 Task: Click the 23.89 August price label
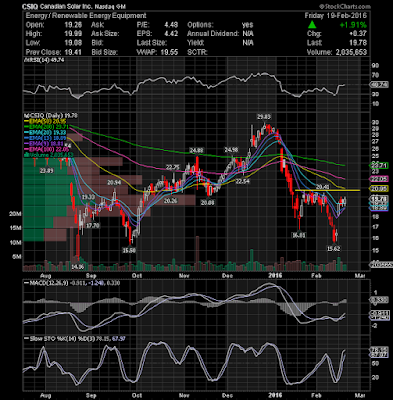point(47,171)
